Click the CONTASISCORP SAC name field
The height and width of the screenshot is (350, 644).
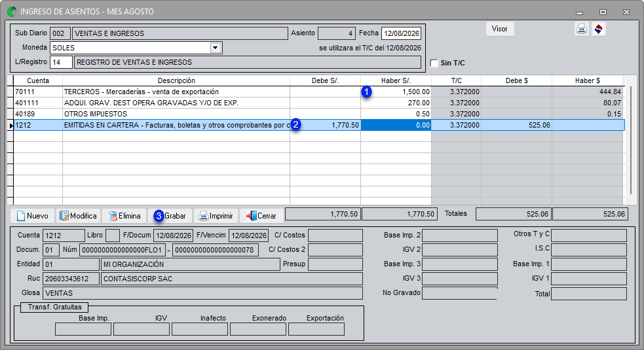click(232, 279)
